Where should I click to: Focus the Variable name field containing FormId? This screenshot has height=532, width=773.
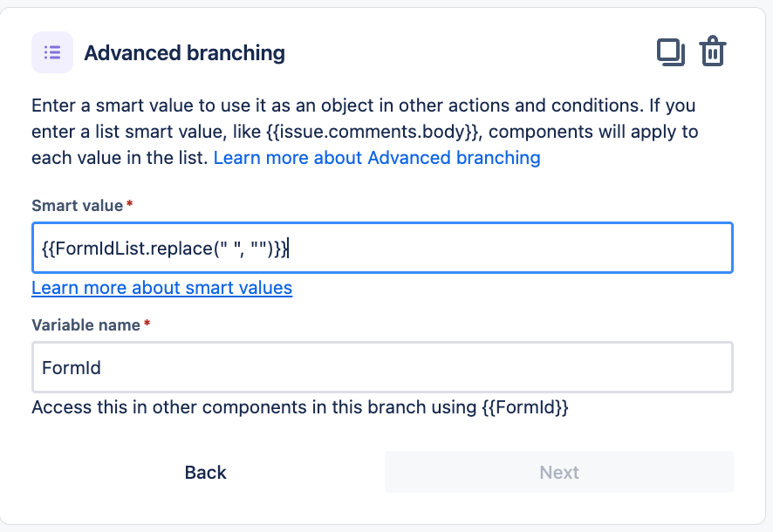pos(382,367)
